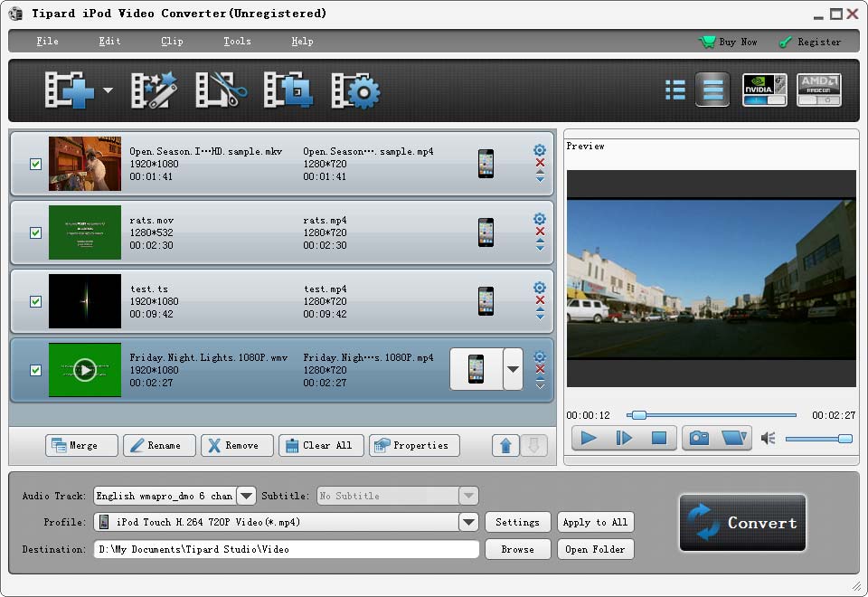The image size is (868, 597).
Task: Click the Add File toolbar icon
Action: coord(70,90)
